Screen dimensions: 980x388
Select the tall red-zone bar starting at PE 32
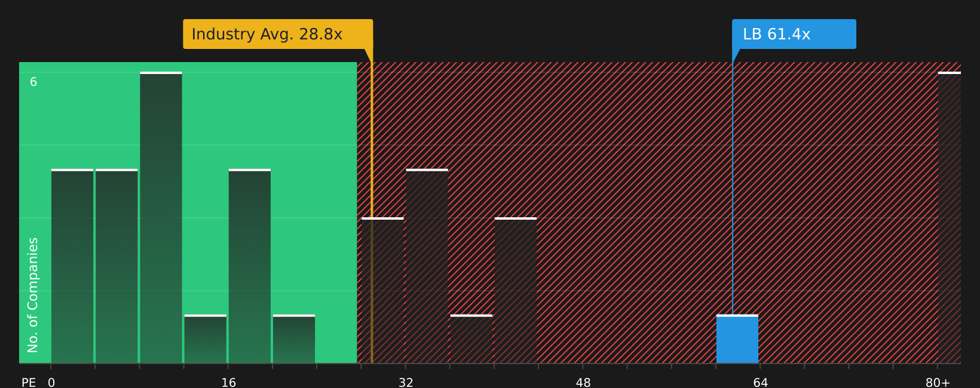pos(427,266)
